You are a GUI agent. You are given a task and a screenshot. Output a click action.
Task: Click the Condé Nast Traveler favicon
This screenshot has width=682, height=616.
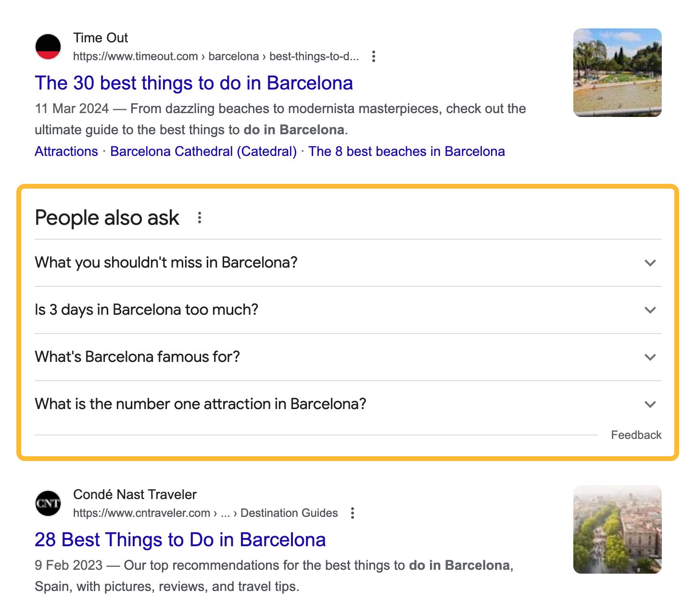48,503
